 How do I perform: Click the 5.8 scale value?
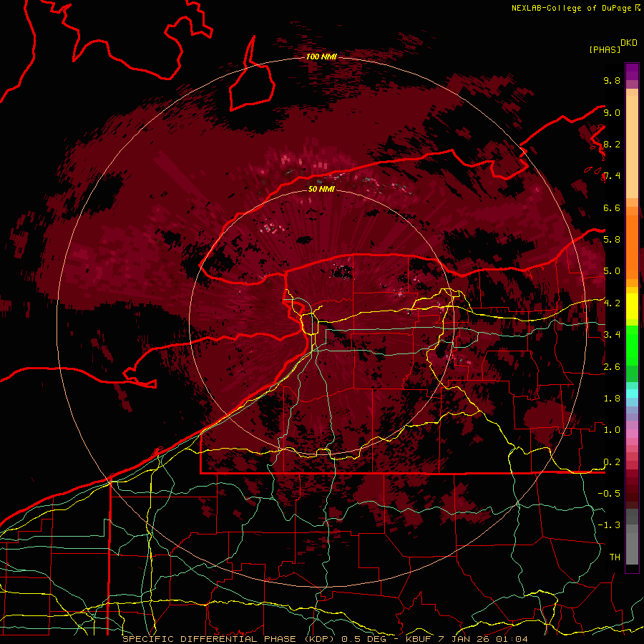tap(612, 240)
